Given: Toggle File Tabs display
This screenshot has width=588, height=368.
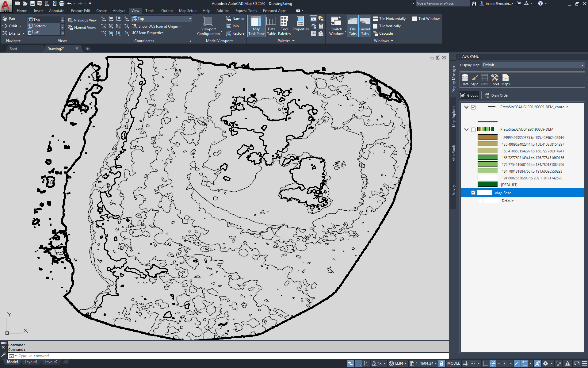Looking at the screenshot, I should click(x=352, y=26).
